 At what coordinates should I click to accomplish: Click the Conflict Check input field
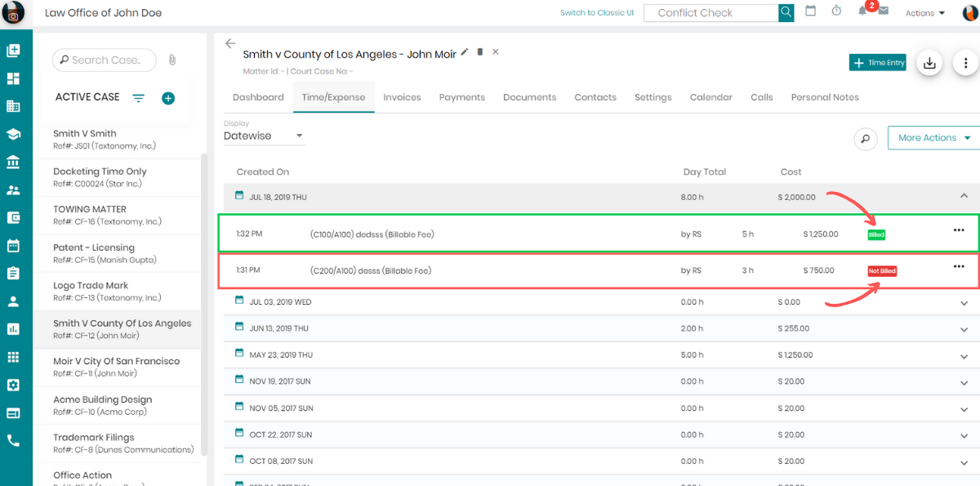710,13
